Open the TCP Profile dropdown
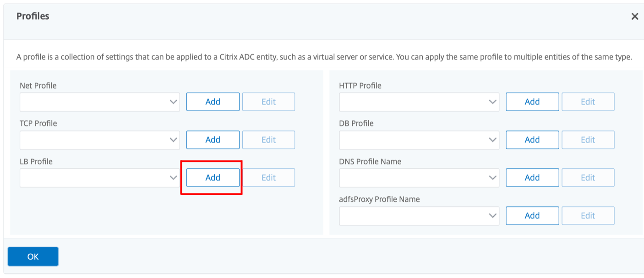Viewport: 644px width, 278px height. pos(100,140)
